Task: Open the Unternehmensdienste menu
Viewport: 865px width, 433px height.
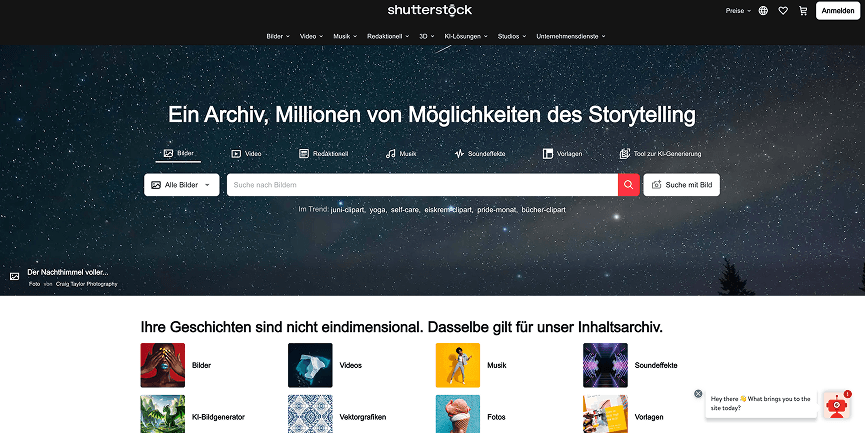Action: pos(570,36)
